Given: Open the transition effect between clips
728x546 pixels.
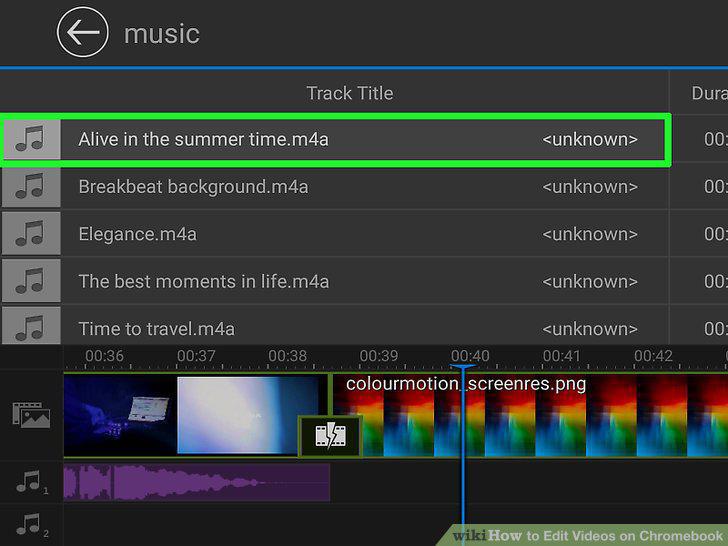Looking at the screenshot, I should pyautogui.click(x=330, y=436).
